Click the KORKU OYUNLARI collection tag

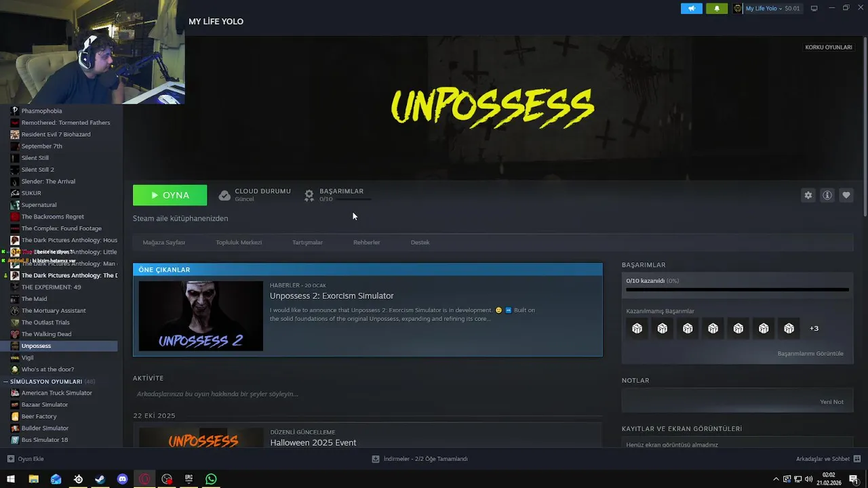(x=829, y=47)
